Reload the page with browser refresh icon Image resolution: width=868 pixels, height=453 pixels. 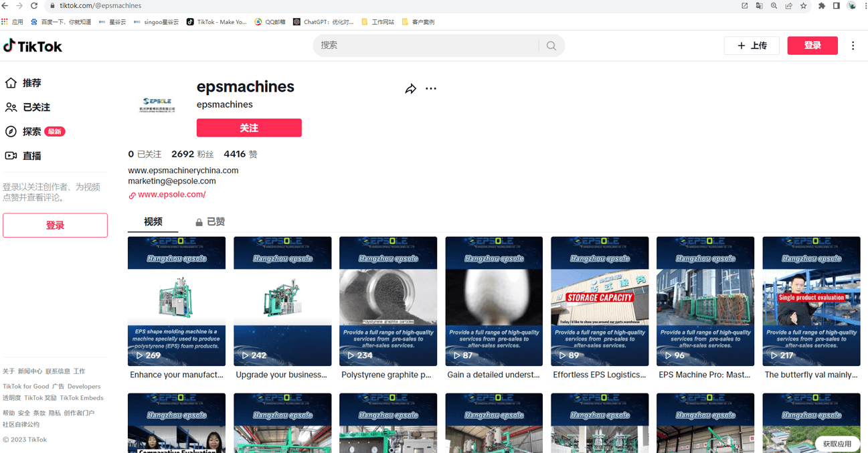click(x=34, y=5)
